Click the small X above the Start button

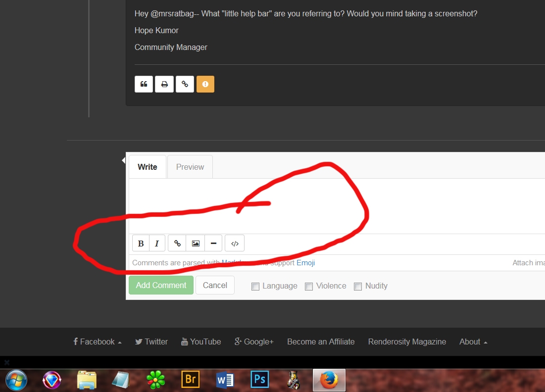click(6, 362)
